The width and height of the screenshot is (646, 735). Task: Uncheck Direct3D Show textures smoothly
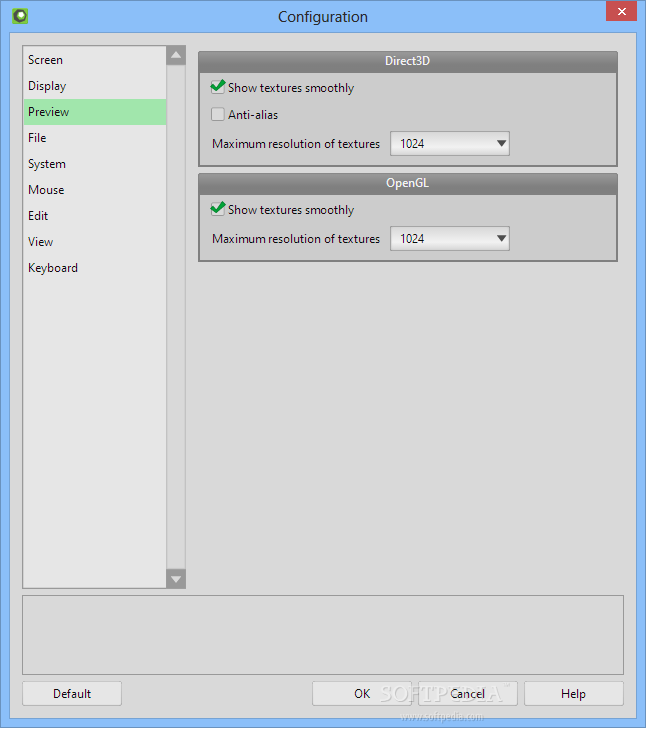point(218,87)
